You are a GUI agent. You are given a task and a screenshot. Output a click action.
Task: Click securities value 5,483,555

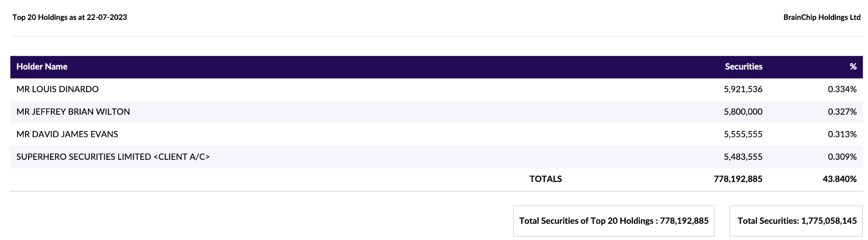point(743,157)
